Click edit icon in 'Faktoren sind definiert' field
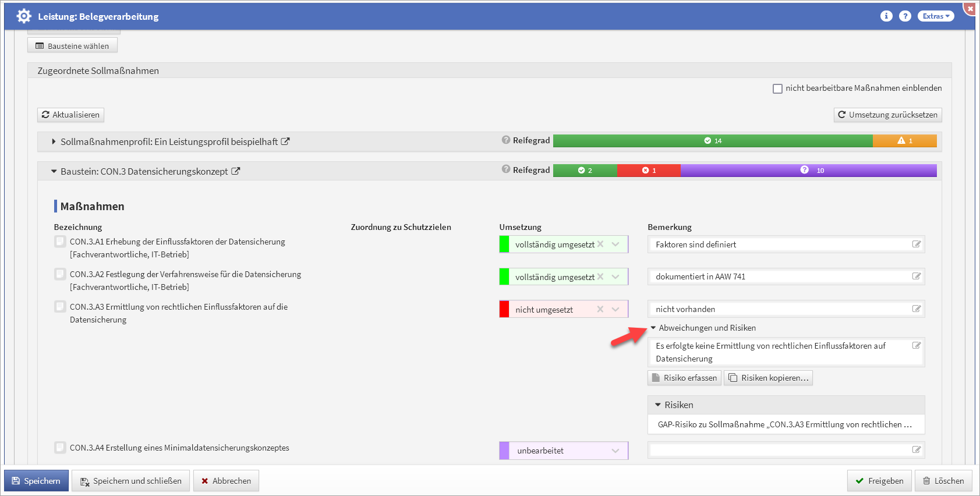Image resolution: width=980 pixels, height=496 pixels. (x=916, y=245)
